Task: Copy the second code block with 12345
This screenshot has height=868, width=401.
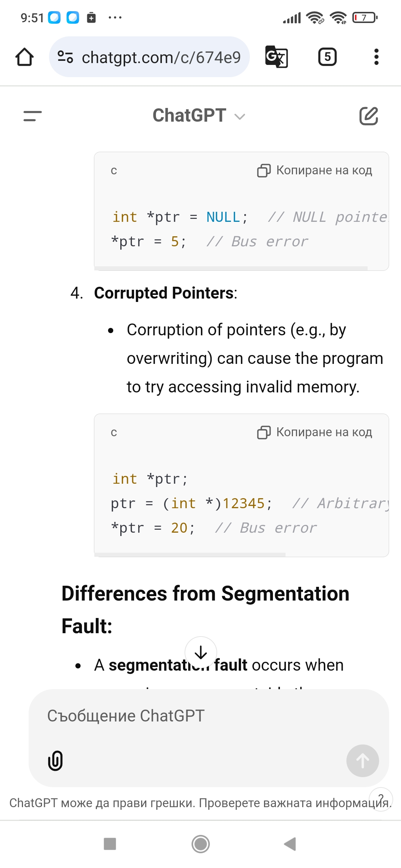Action: (x=314, y=432)
